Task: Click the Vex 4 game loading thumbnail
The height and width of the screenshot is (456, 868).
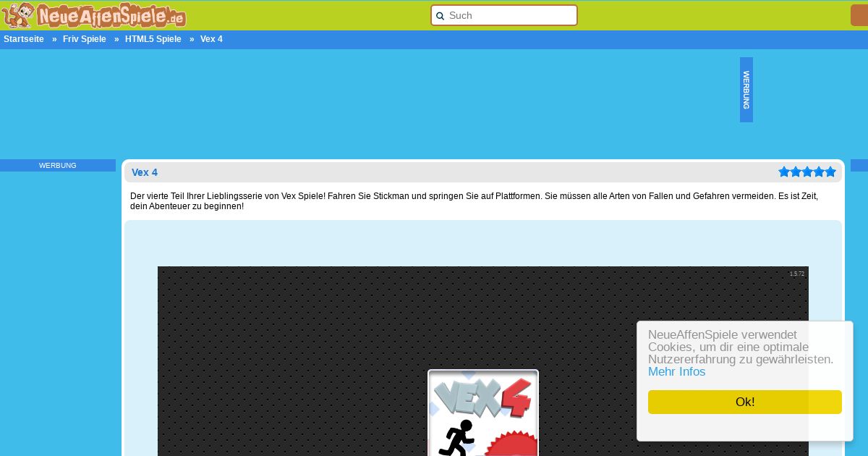Action: point(483,413)
